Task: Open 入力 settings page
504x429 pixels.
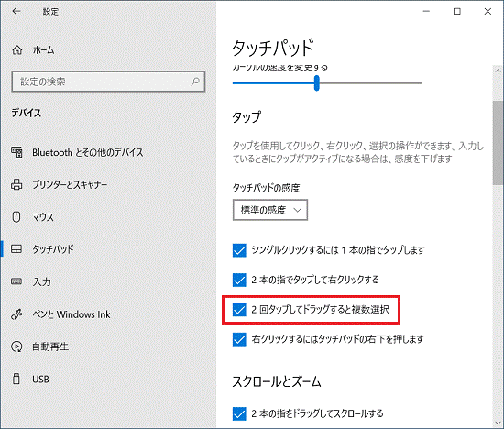Action: (x=42, y=281)
